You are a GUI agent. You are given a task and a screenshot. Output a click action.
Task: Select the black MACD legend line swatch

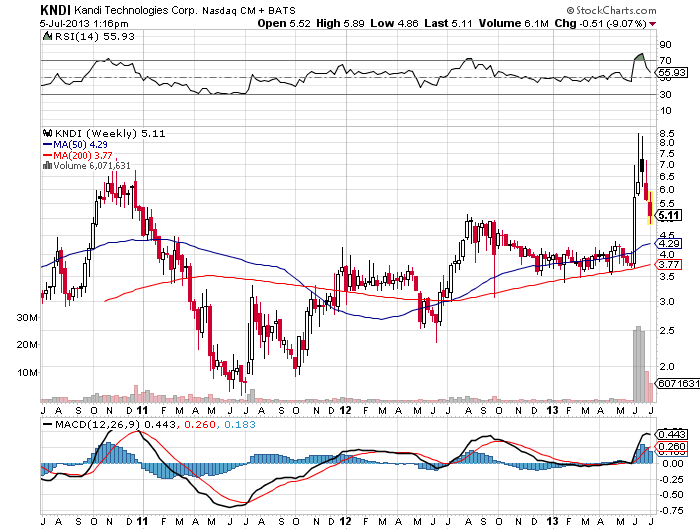pyautogui.click(x=48, y=424)
